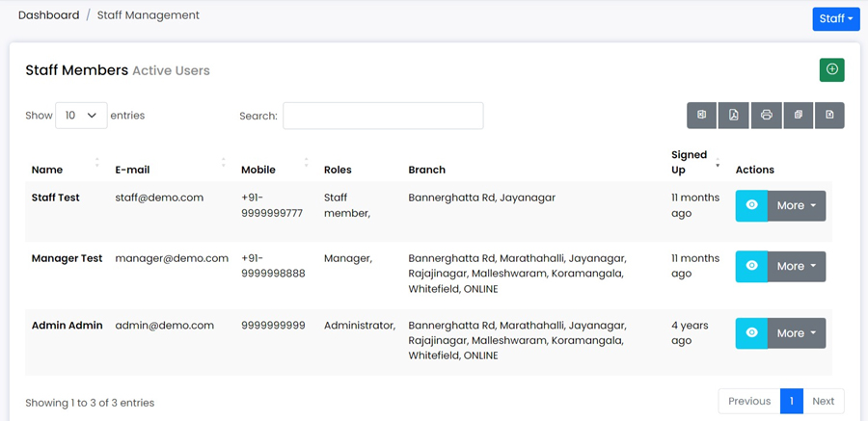This screenshot has width=868, height=421.
Task: Export the table to PDF
Action: point(734,115)
